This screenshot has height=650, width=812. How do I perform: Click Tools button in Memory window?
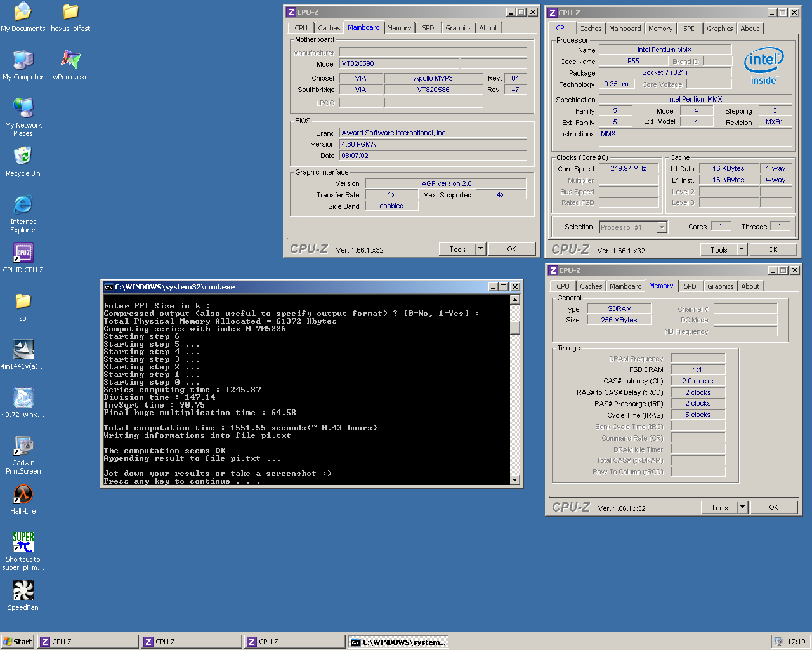[719, 508]
